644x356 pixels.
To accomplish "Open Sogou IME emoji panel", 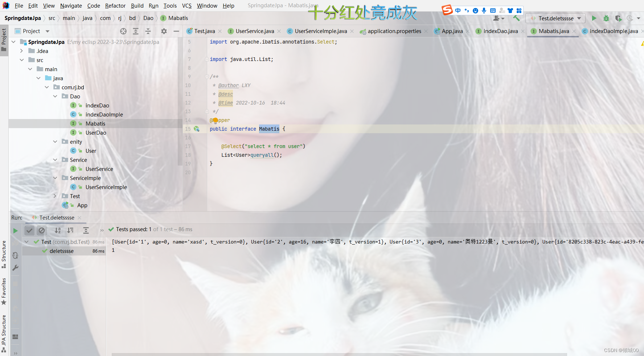I will pyautogui.click(x=475, y=11).
